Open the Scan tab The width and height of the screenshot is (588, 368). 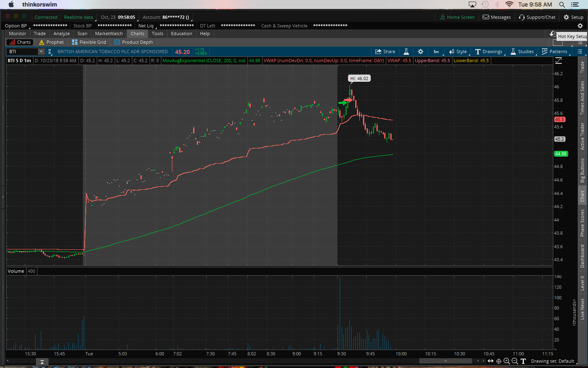click(82, 34)
